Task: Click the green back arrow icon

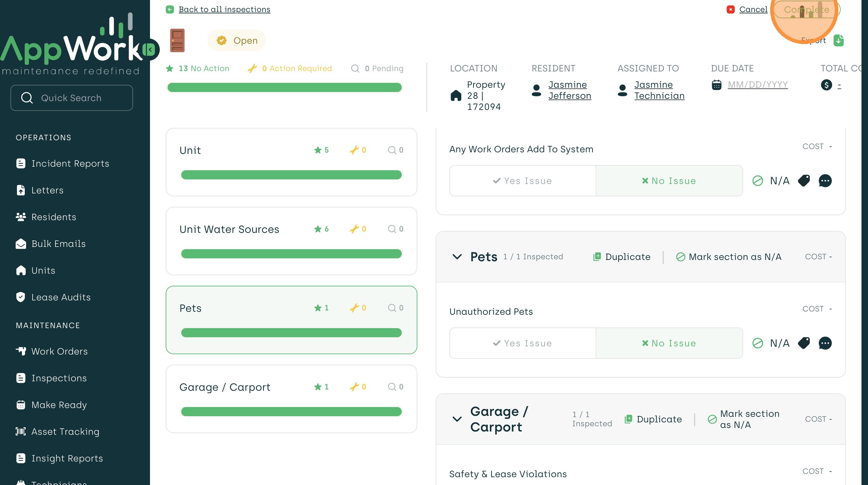Action: coord(170,9)
